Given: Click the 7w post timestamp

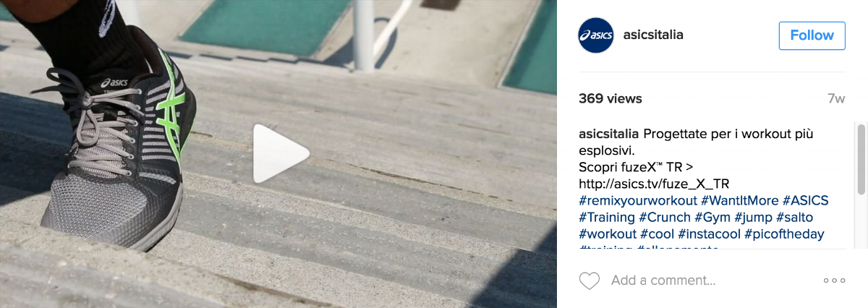Looking at the screenshot, I should tap(836, 99).
